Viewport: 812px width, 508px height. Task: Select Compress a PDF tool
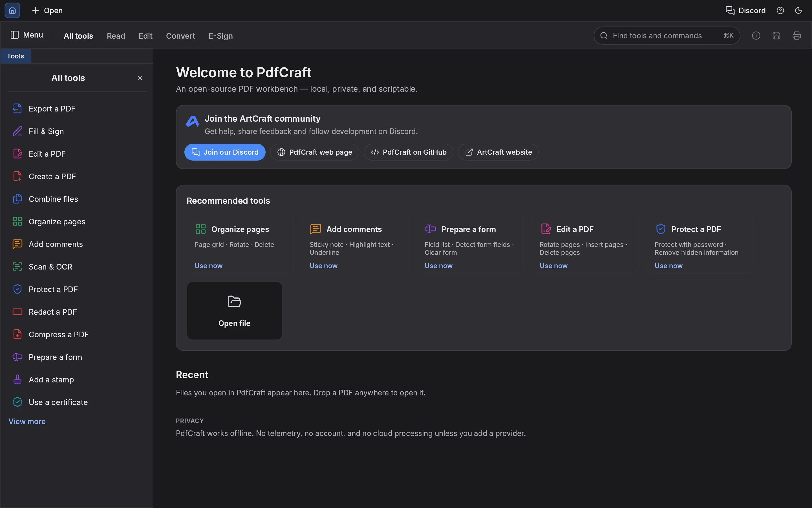click(x=77, y=334)
